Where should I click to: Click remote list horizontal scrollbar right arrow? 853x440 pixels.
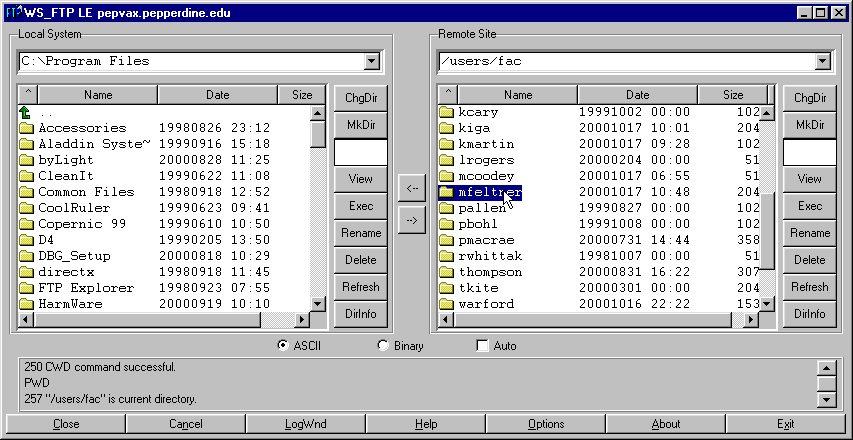click(x=751, y=320)
